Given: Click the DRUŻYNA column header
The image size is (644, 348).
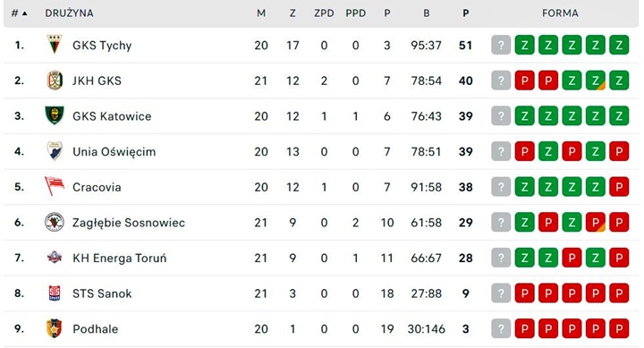Looking at the screenshot, I should (69, 13).
